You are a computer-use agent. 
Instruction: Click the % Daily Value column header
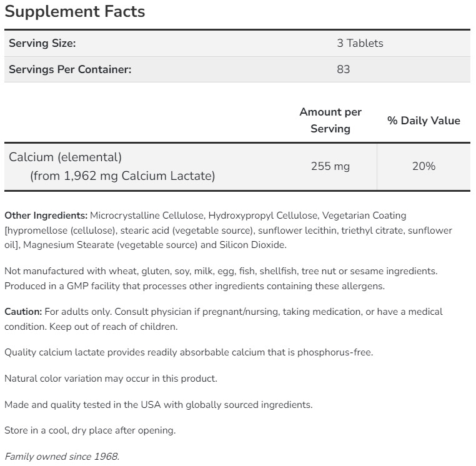tap(424, 121)
